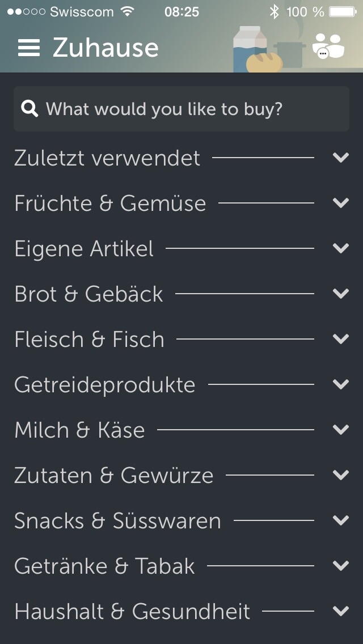
Task: Expand the Früchte & Gemüse chevron
Action: 341,203
